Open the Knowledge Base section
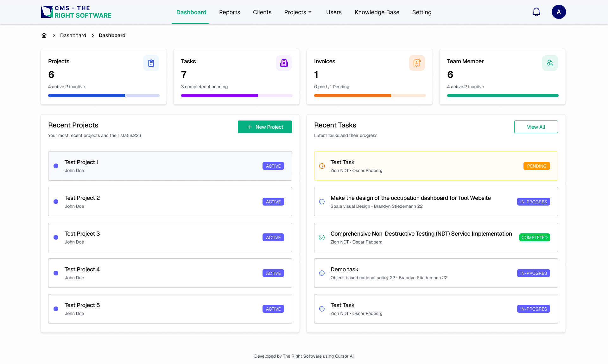This screenshot has width=608, height=364. click(x=377, y=12)
